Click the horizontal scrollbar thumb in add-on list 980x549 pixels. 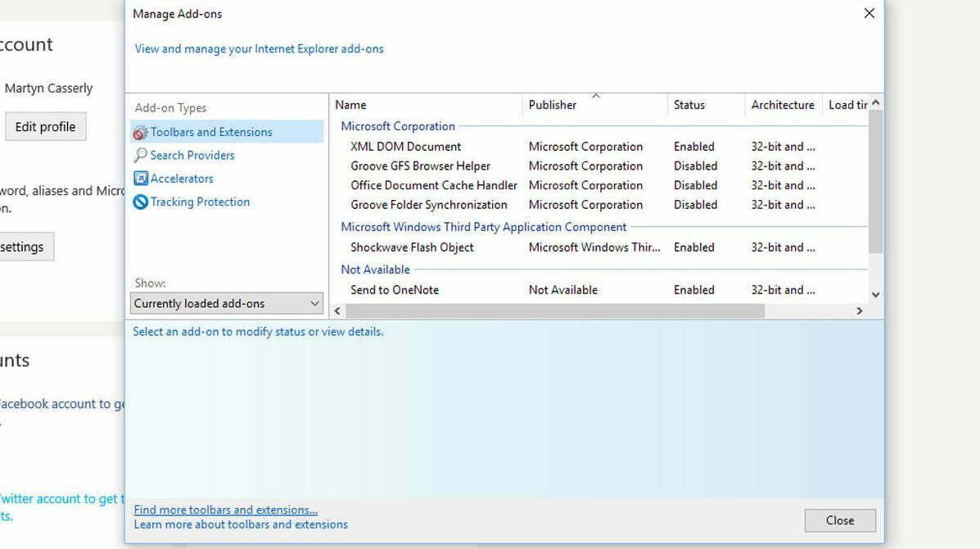[x=555, y=311]
